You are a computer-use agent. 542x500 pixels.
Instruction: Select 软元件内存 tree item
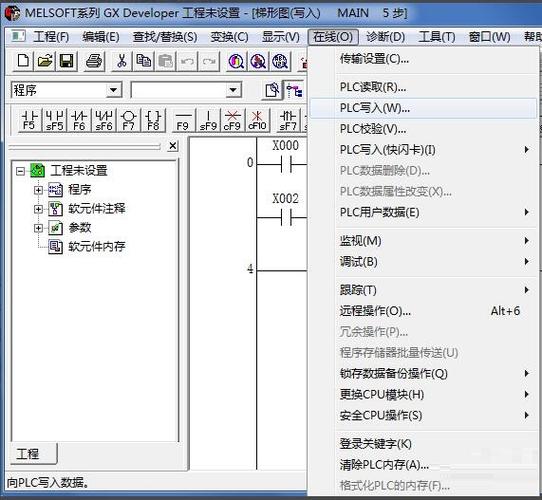pyautogui.click(x=97, y=247)
